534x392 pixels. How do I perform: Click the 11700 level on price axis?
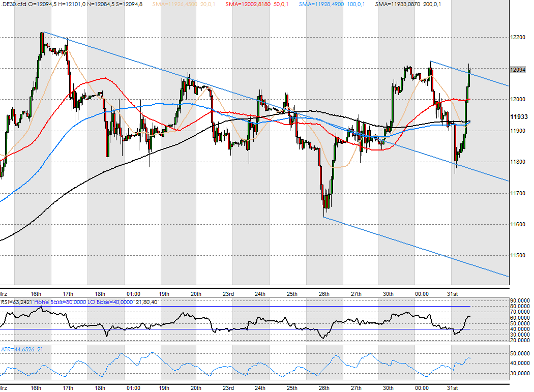(x=518, y=193)
